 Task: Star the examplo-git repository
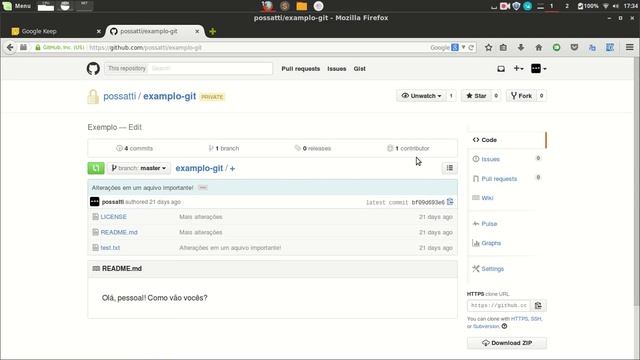(476, 96)
